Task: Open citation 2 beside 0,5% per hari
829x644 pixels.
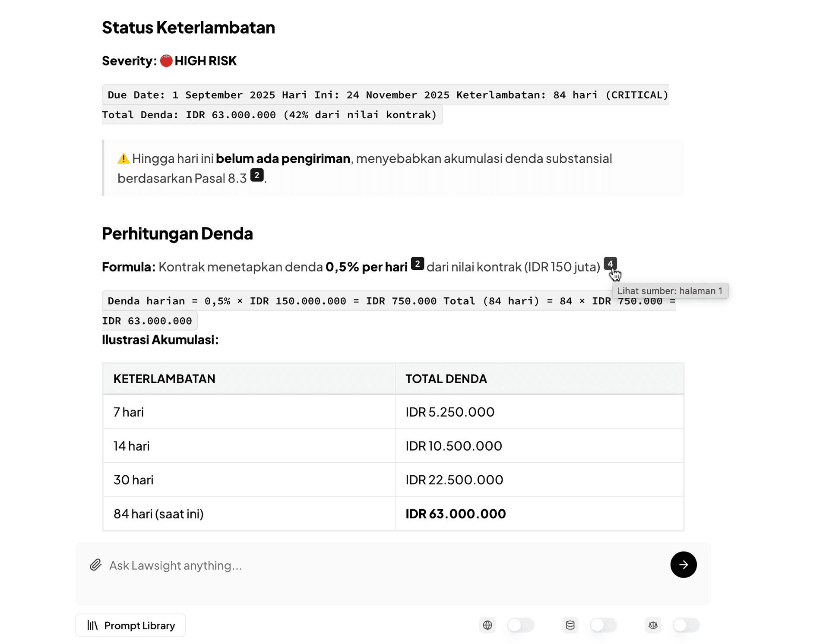Action: coord(417,264)
